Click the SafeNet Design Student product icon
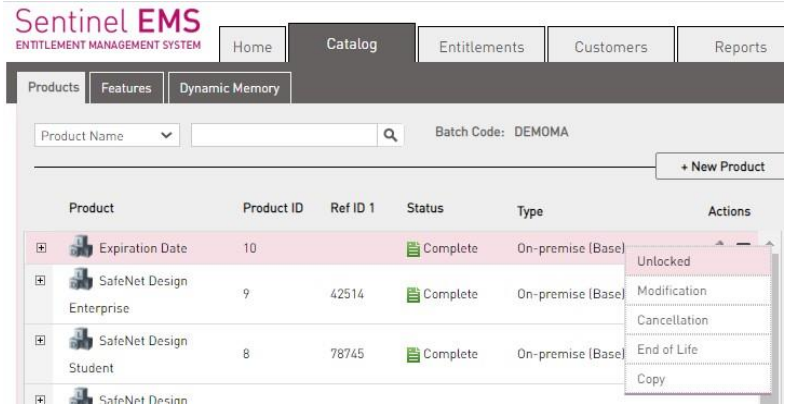789x407 pixels. point(81,342)
